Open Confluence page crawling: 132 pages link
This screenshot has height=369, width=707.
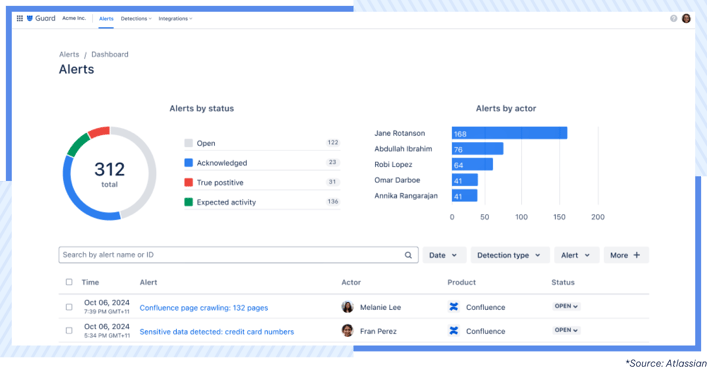coord(204,308)
